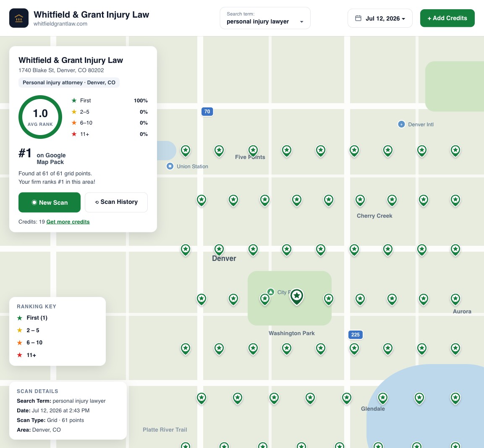Screen dimensions: 484x448
Task: Click the 1.0 AVG RANK circular gauge
Action: [x=40, y=117]
